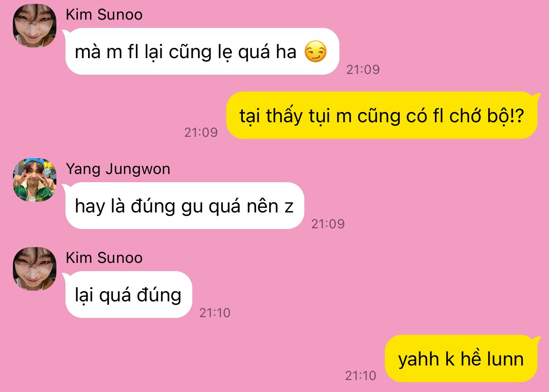The image size is (549, 392).
Task: Click the 21:10 timestamp beside 'yahh k hề lunn'
Action: click(x=361, y=376)
